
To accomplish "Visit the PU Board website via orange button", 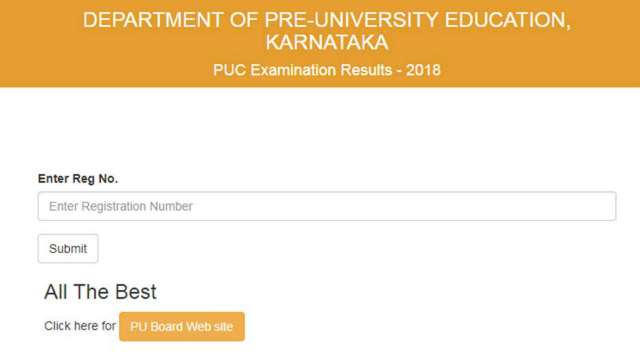I will (182, 327).
